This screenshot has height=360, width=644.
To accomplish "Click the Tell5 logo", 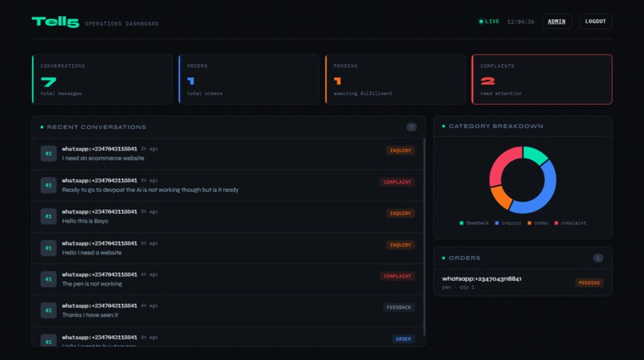I will tap(55, 22).
